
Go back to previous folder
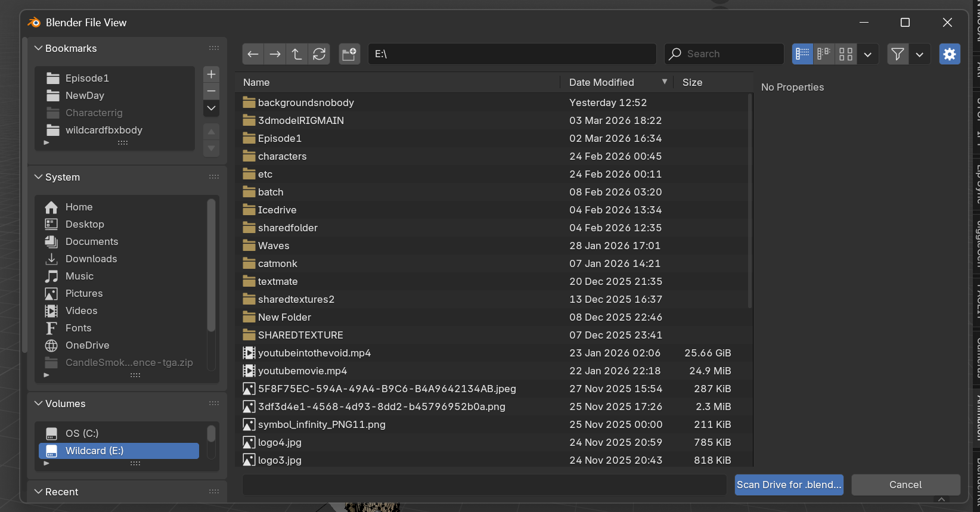coord(253,54)
